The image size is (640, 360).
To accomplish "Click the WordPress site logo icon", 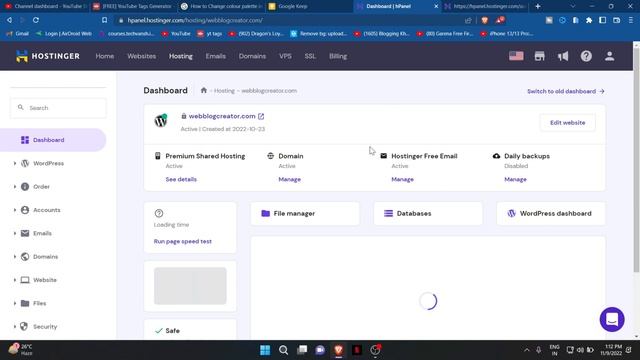I will (x=161, y=120).
